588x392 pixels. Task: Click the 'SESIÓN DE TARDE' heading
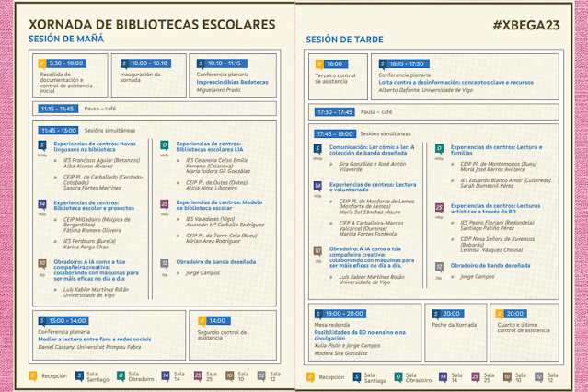coord(345,40)
